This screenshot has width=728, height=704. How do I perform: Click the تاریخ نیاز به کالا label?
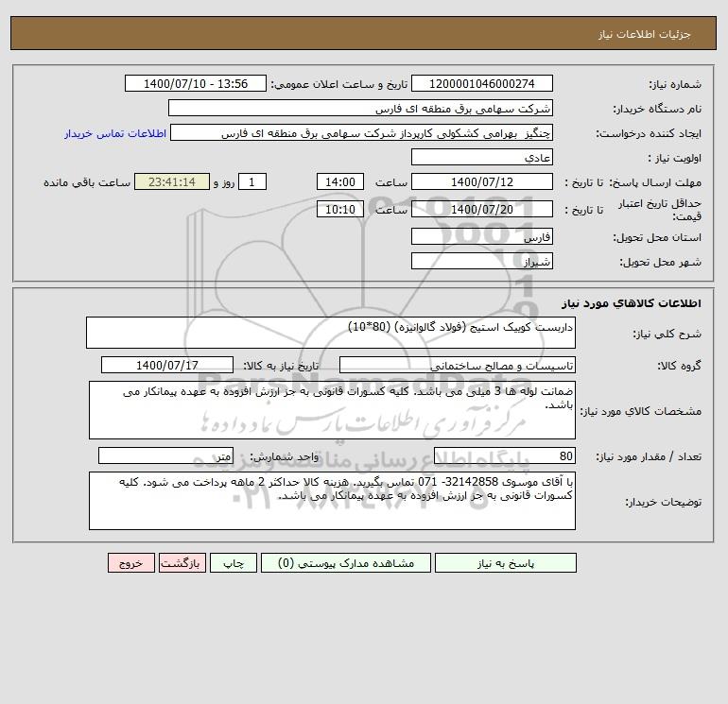point(281,366)
